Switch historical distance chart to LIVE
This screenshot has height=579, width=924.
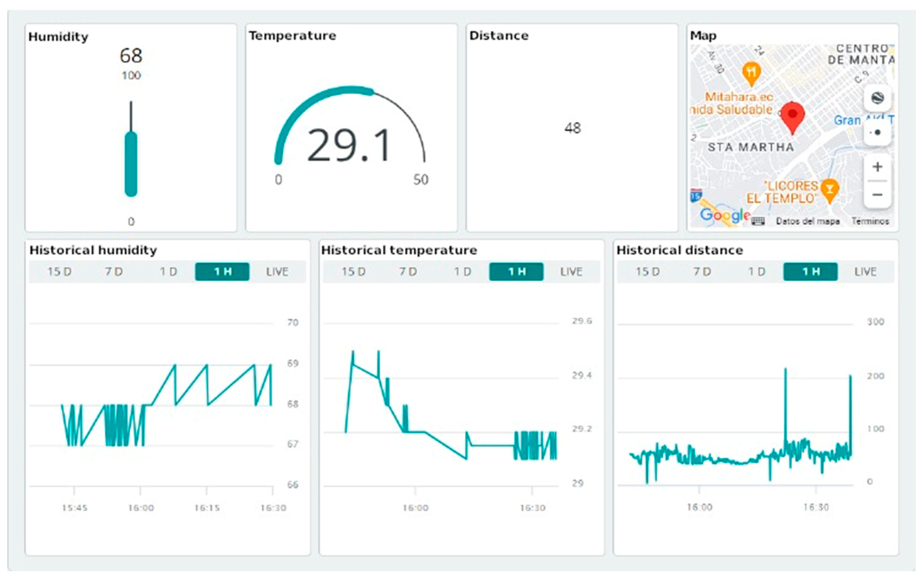click(865, 272)
